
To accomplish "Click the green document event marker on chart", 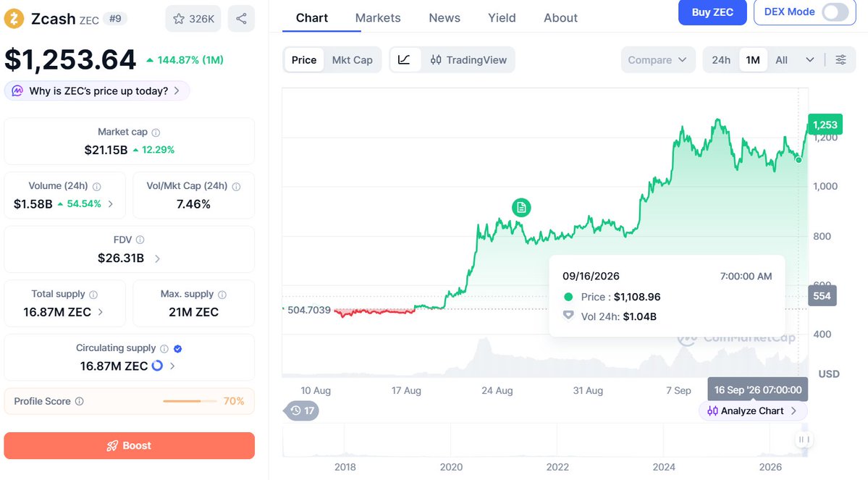I will pyautogui.click(x=521, y=208).
